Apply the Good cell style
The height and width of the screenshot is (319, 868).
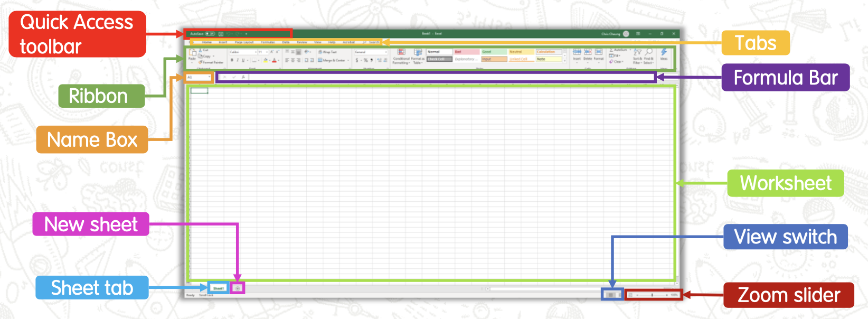point(493,52)
